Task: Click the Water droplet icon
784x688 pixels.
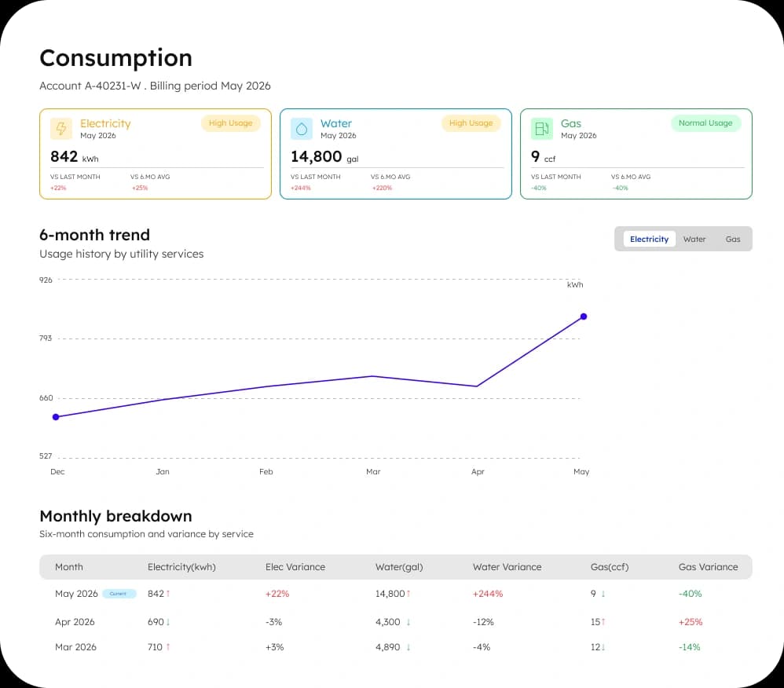Action: tap(302, 129)
